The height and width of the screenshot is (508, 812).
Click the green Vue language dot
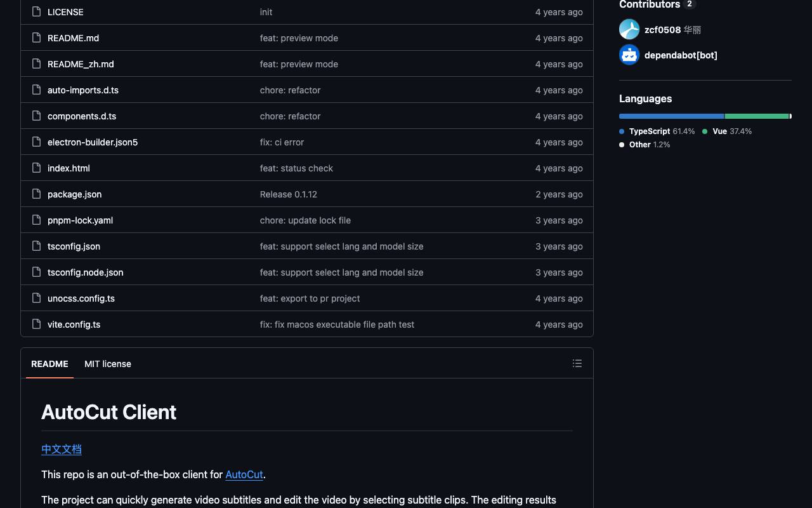pyautogui.click(x=705, y=131)
